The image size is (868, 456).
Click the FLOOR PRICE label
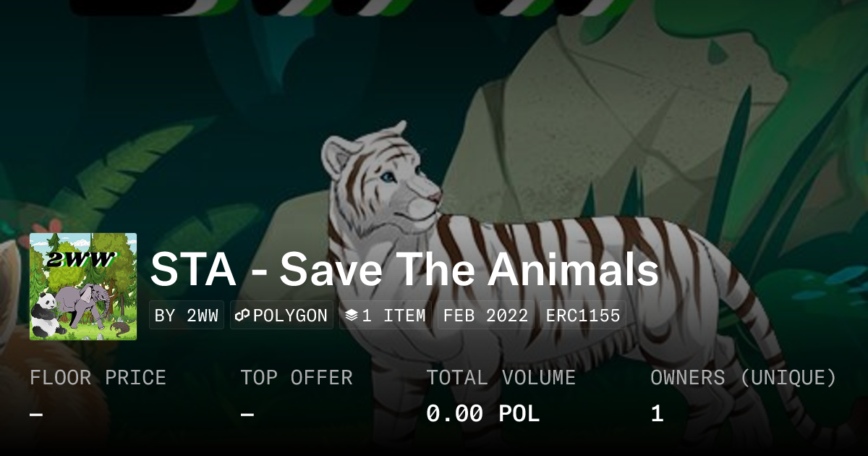pyautogui.click(x=98, y=377)
